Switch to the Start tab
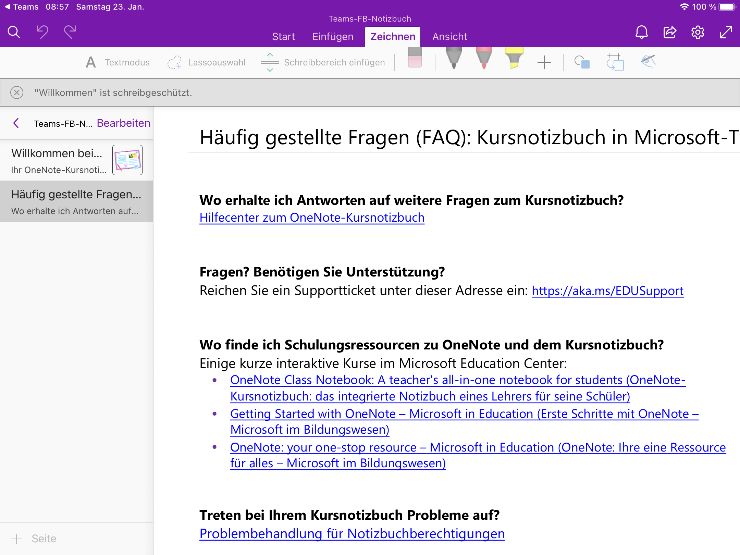740x555 pixels. point(283,37)
